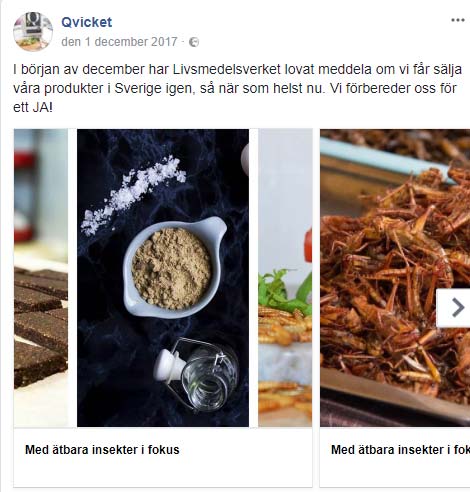Click the sea salt pile in photo
Image resolution: width=470 pixels, height=492 pixels.
133,195
